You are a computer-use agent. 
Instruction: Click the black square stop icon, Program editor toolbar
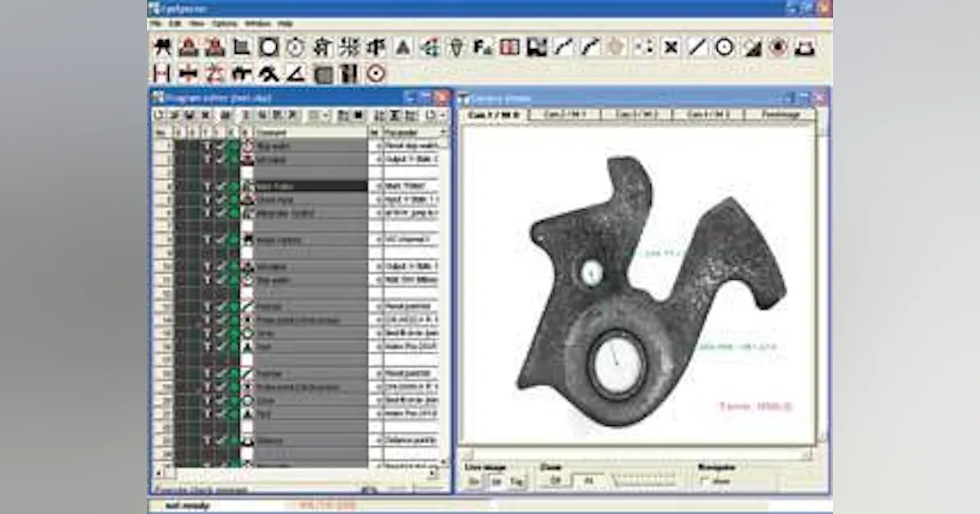click(359, 116)
